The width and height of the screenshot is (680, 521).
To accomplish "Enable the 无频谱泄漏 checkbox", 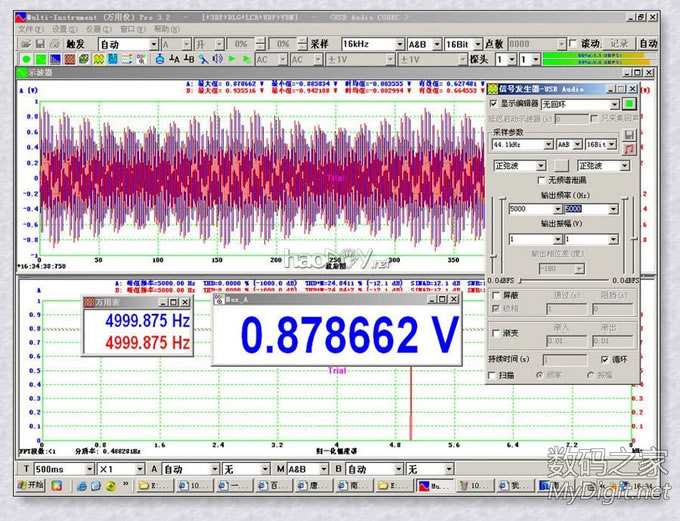I will [541, 180].
